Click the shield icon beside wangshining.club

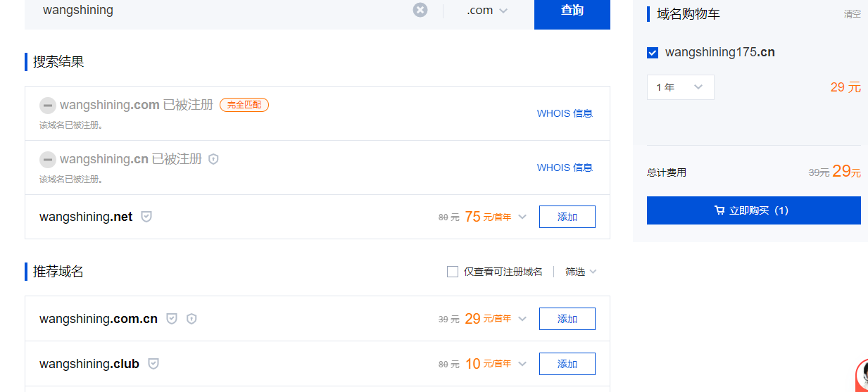[153, 364]
